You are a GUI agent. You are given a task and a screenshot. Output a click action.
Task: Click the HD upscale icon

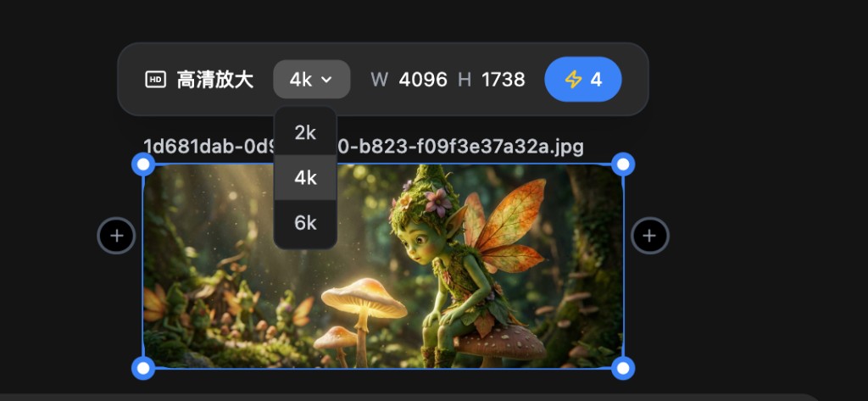155,80
